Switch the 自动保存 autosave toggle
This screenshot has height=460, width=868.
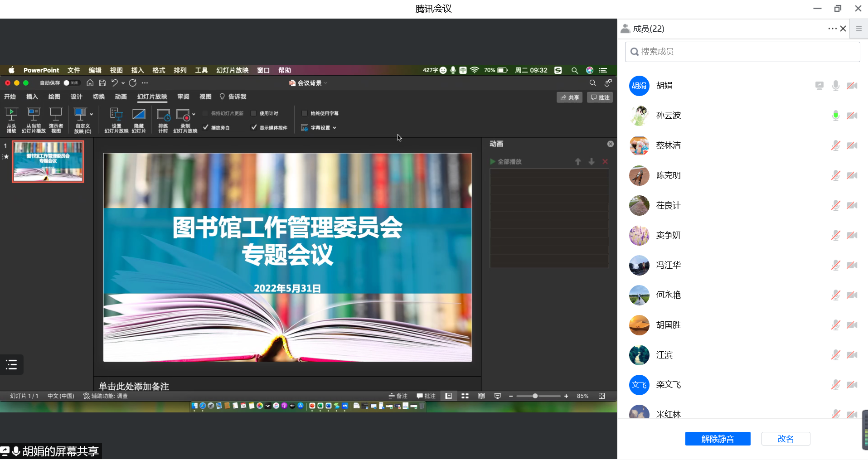71,83
